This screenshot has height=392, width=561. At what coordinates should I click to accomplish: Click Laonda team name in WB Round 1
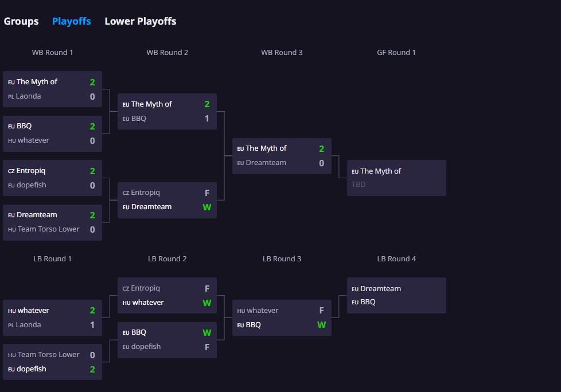[29, 96]
